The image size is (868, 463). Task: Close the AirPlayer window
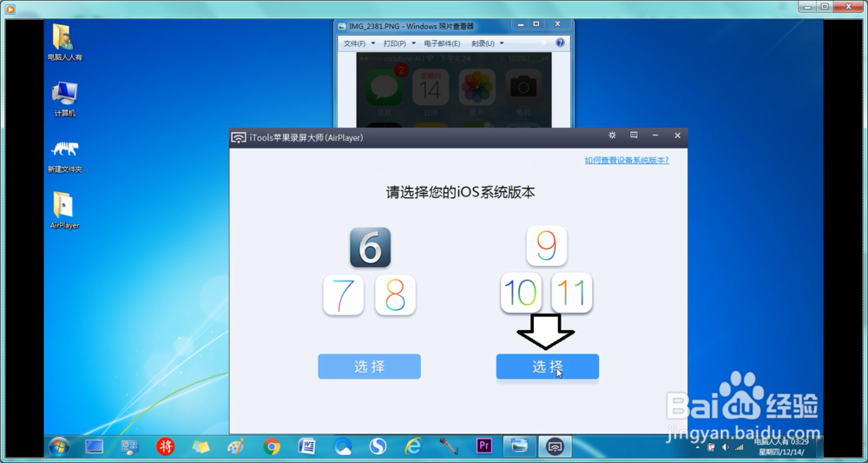[x=677, y=136]
